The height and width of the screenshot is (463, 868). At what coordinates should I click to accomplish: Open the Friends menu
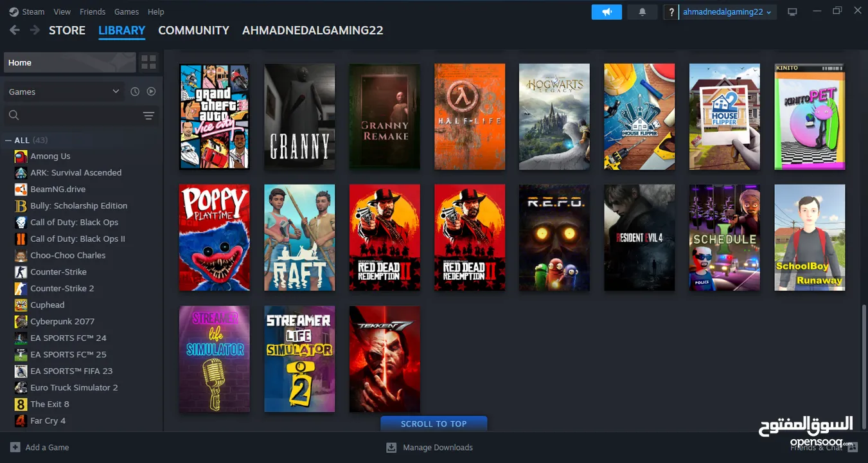click(93, 12)
